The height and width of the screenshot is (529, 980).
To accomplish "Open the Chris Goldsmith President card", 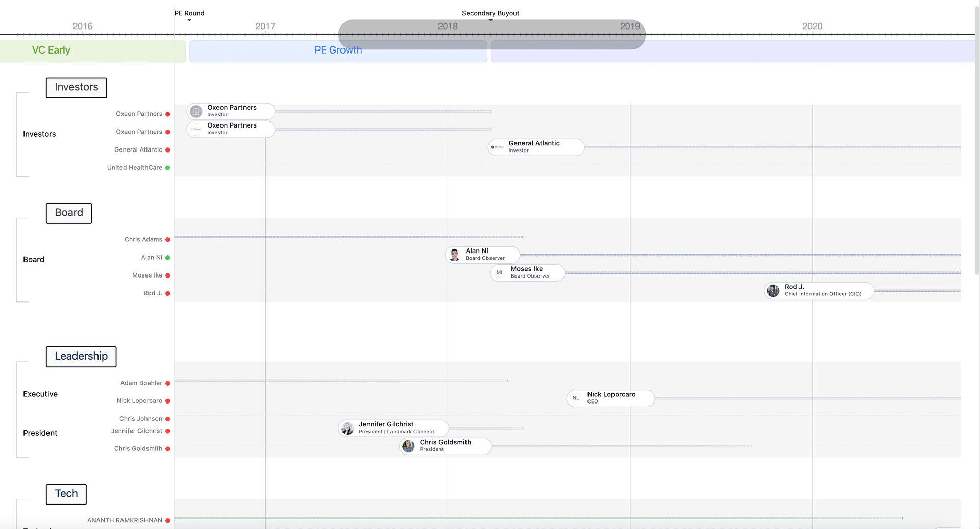I will point(446,446).
